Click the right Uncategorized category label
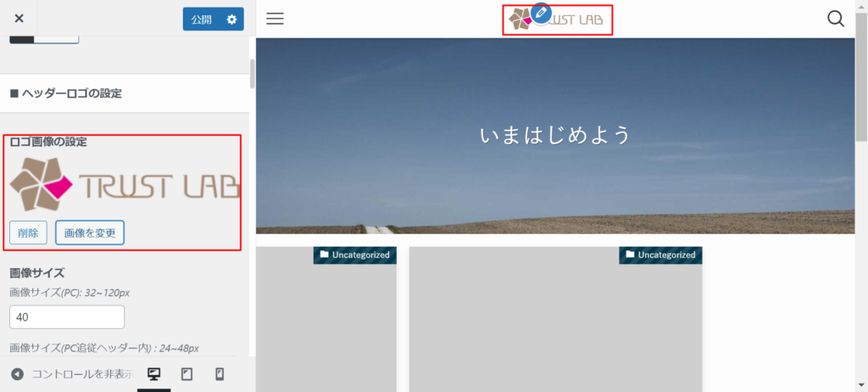This screenshot has width=868, height=392. 660,255
